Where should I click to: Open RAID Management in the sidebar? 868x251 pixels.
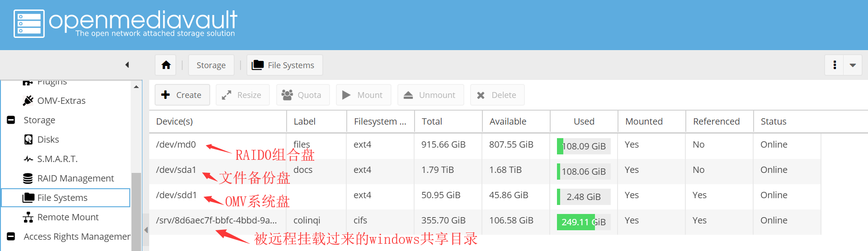(75, 178)
